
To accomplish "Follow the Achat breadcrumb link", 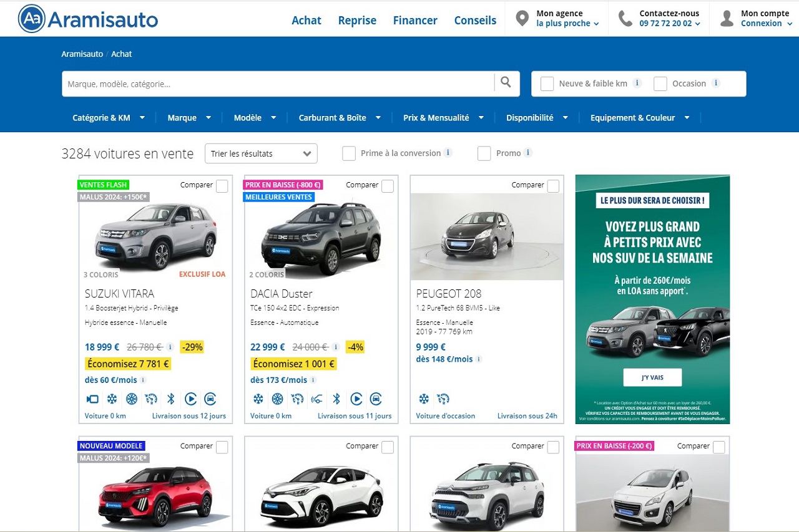I will 121,54.
